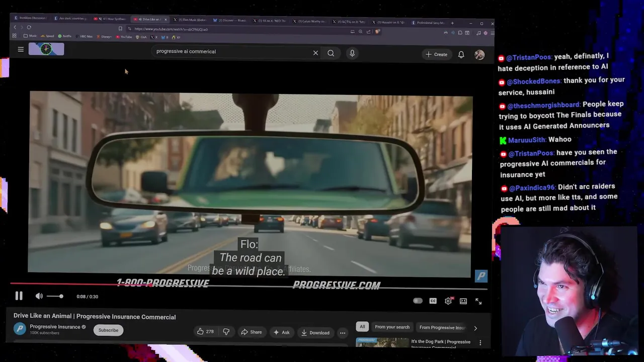Show more filter chips with right arrow
The width and height of the screenshot is (644, 362).
pyautogui.click(x=475, y=328)
